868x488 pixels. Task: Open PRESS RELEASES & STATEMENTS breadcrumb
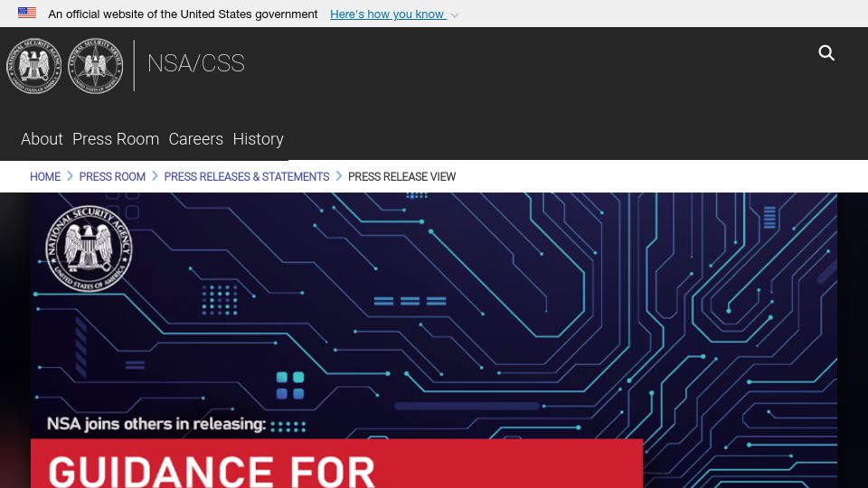tap(246, 176)
